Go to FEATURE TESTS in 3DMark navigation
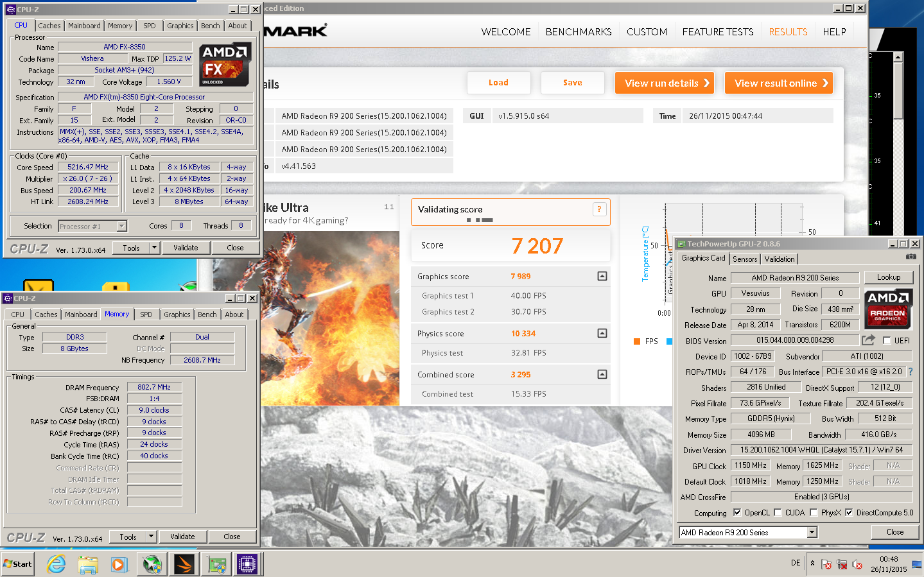This screenshot has width=924, height=577. point(718,31)
